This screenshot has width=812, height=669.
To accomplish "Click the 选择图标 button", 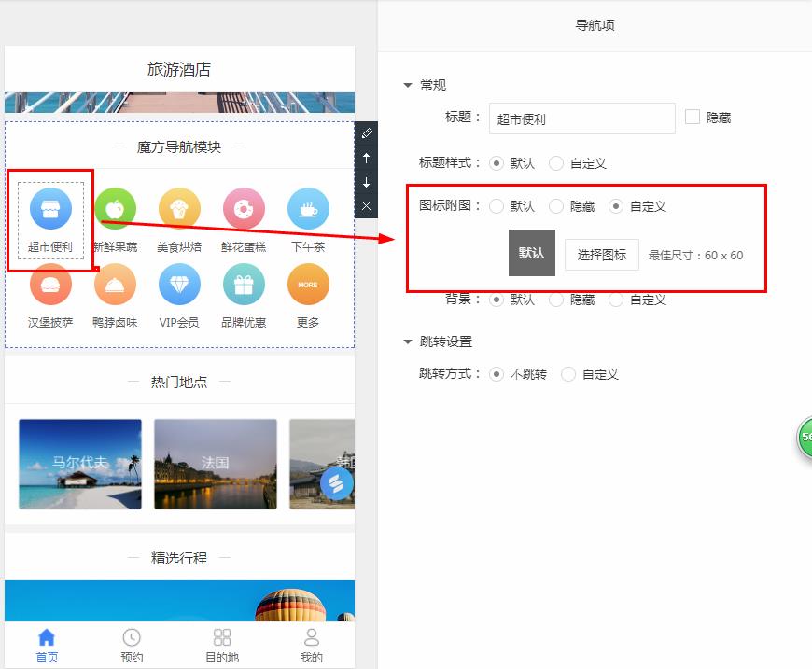I will (x=602, y=255).
